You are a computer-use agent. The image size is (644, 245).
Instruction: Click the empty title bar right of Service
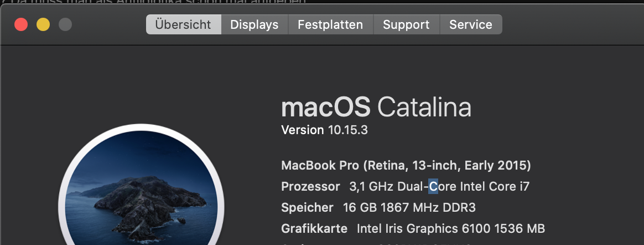(x=570, y=24)
